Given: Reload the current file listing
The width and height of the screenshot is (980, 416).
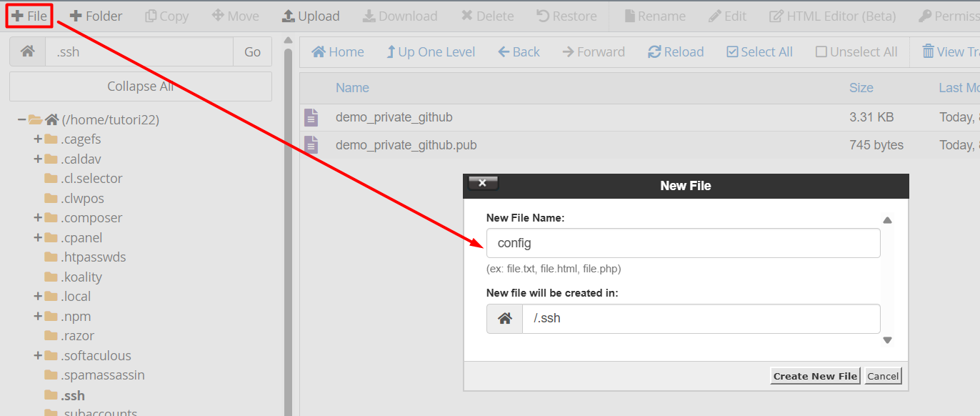Looking at the screenshot, I should pyautogui.click(x=674, y=51).
